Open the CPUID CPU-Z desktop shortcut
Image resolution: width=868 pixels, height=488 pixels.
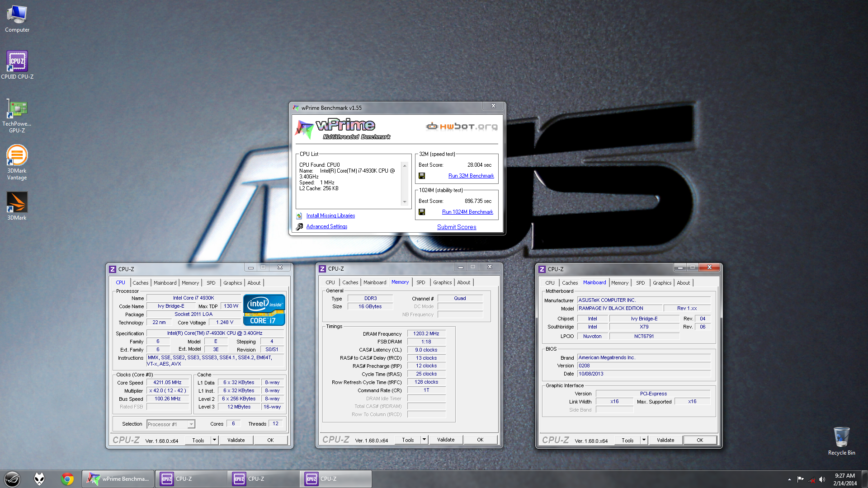[x=17, y=65]
